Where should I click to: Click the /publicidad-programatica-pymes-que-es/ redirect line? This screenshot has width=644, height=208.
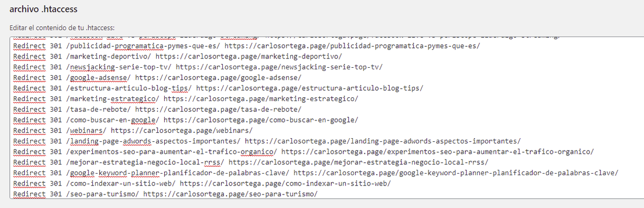246,46
